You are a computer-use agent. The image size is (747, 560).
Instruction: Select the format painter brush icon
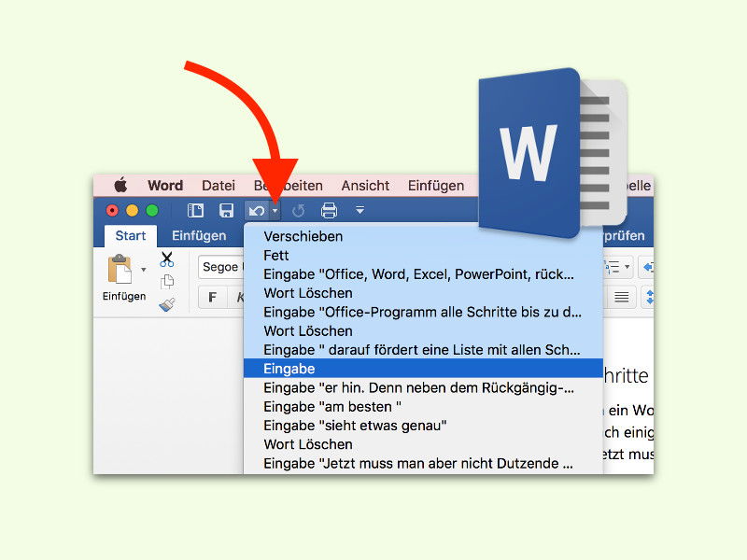click(167, 304)
